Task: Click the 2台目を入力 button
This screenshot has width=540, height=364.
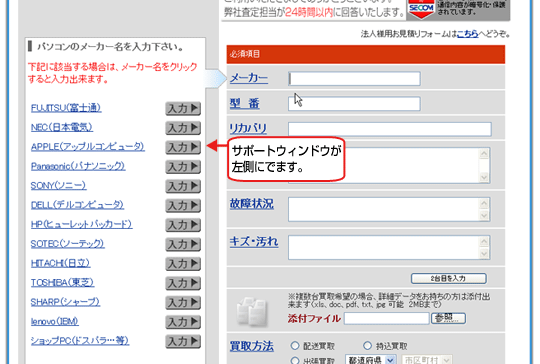Action: pos(449,278)
